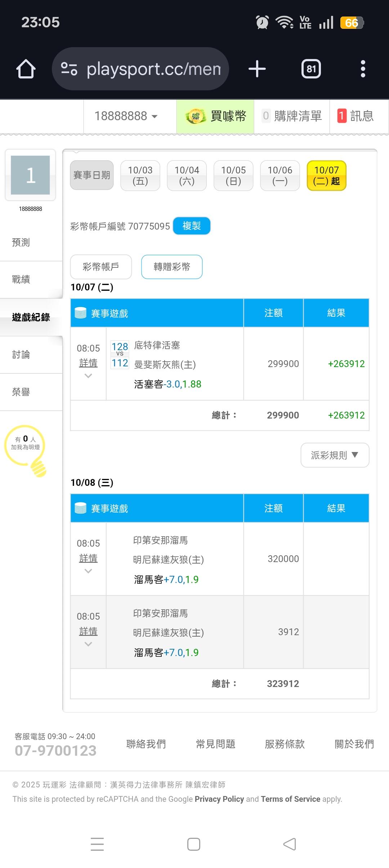This screenshot has width=389, height=868.
Task: Click the 轉贈彩幣 button
Action: pyautogui.click(x=172, y=267)
